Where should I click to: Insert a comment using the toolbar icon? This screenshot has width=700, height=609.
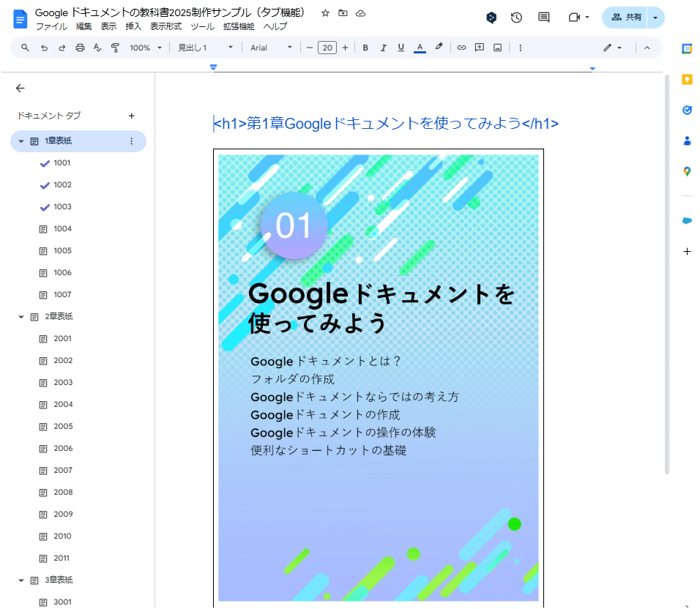[x=479, y=47]
